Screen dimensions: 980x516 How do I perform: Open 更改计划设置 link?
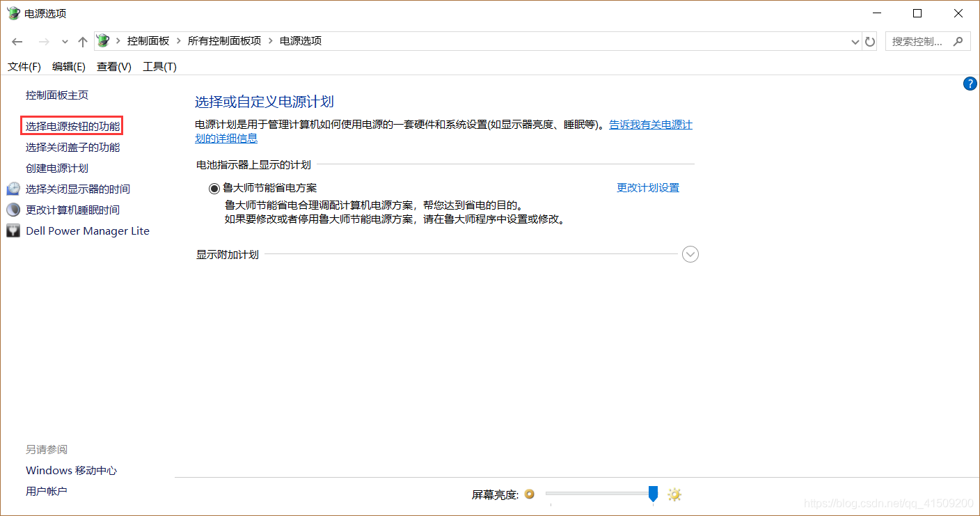pyautogui.click(x=648, y=188)
